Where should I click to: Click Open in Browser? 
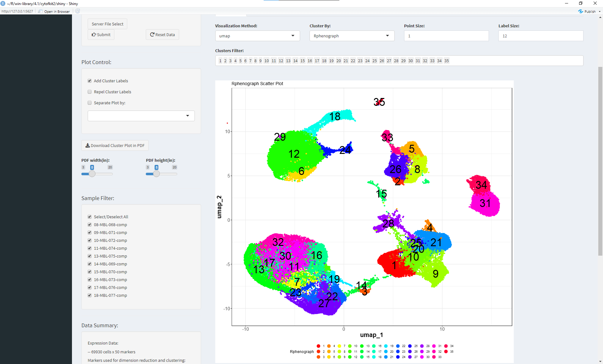pyautogui.click(x=54, y=12)
